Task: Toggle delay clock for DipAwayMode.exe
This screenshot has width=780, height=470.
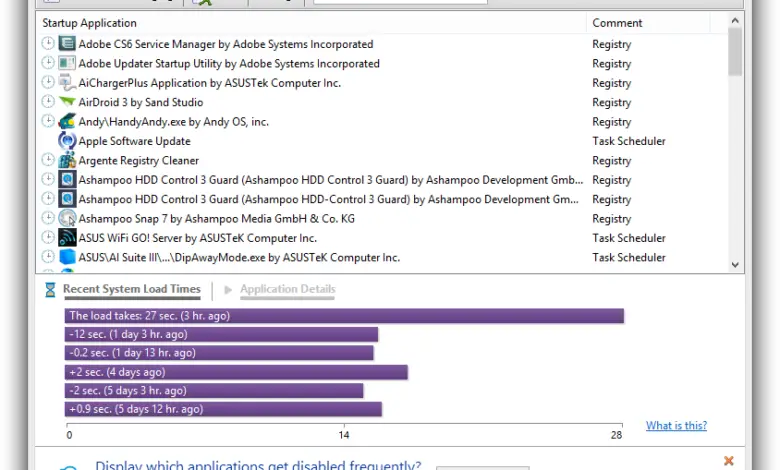Action: point(48,257)
